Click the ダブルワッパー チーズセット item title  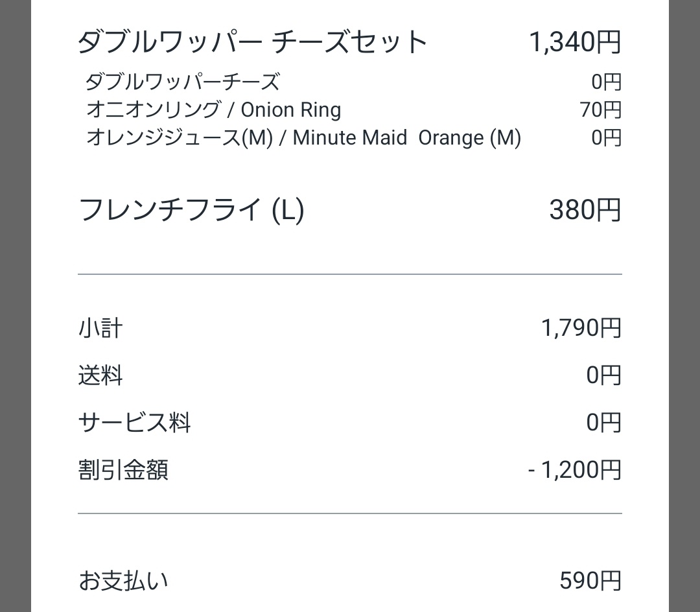252,43
